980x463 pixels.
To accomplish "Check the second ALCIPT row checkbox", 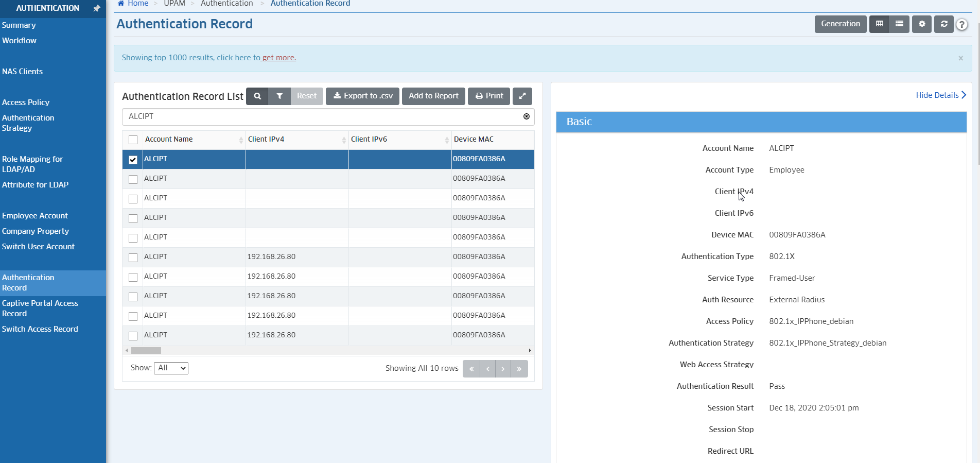I will pos(133,179).
